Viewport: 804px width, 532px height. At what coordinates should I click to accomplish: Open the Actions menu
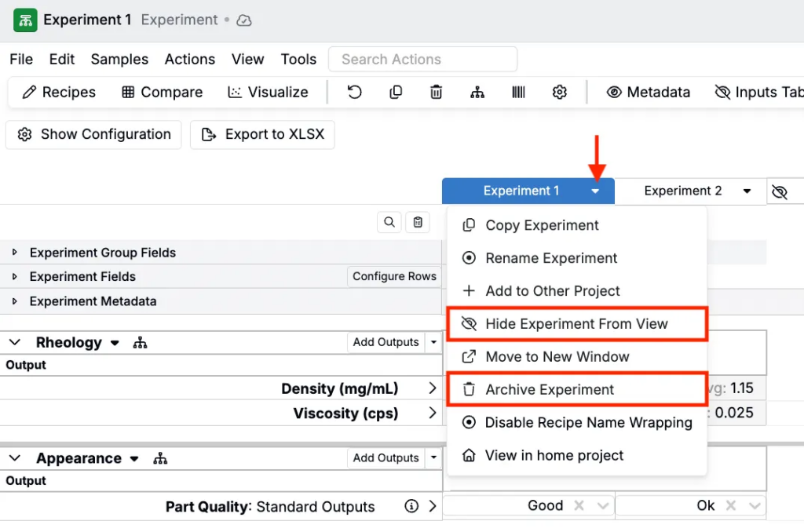[189, 60]
